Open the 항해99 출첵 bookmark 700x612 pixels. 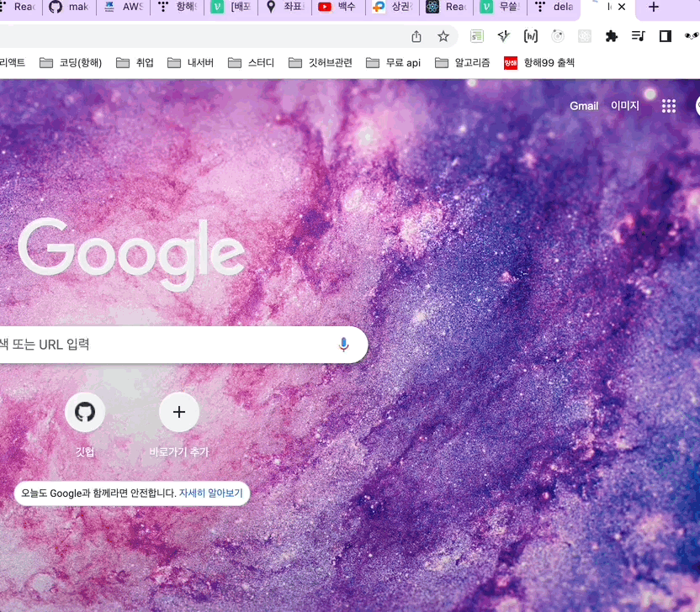[x=538, y=63]
